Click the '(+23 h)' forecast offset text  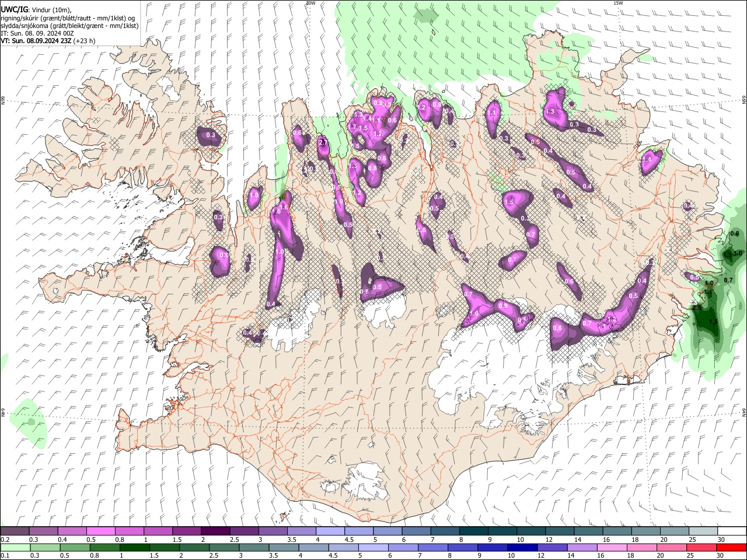click(x=85, y=41)
